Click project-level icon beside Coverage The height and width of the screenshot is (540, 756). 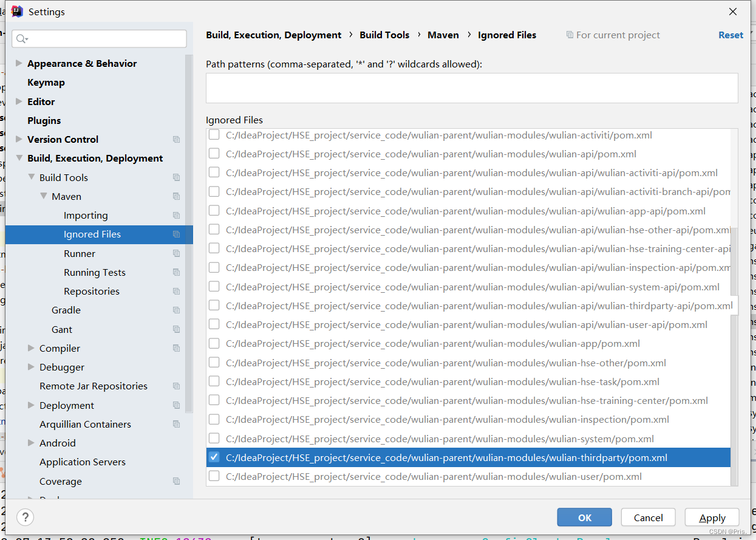tap(176, 481)
